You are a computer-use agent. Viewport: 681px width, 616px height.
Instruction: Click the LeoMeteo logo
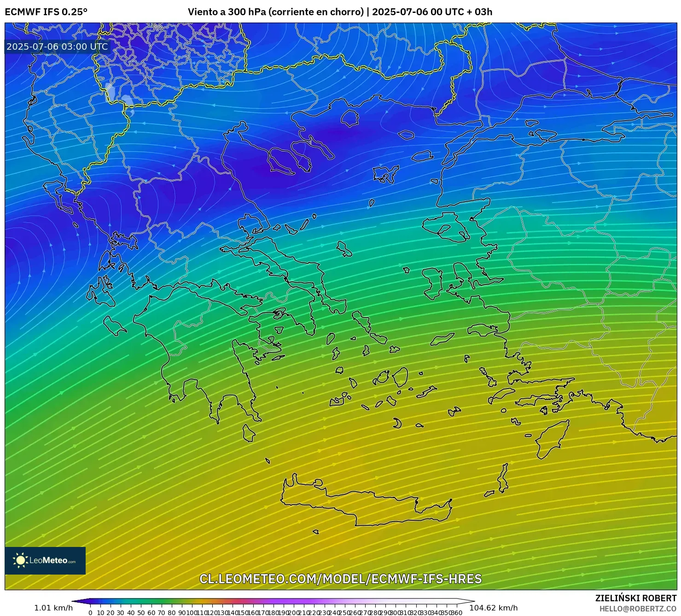coord(45,560)
